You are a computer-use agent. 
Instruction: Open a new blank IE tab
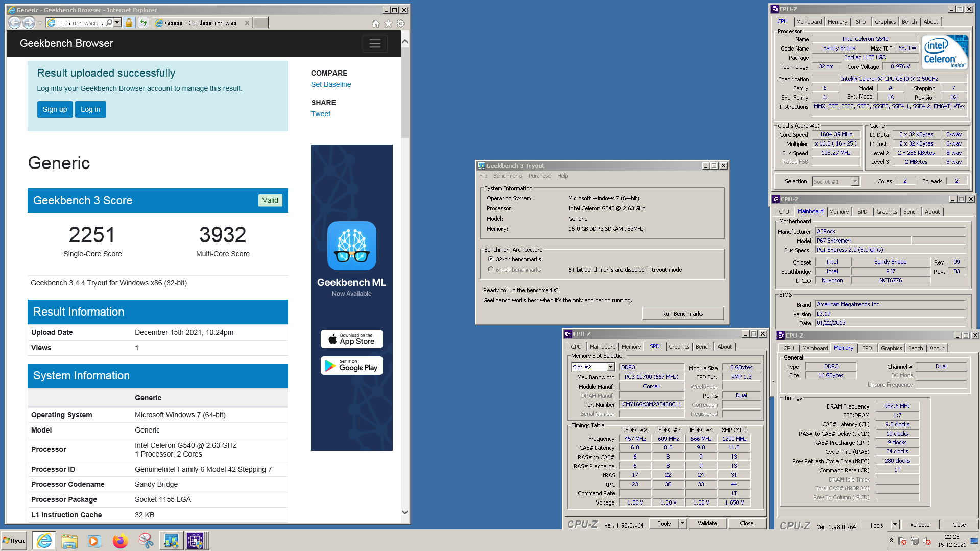tap(260, 22)
